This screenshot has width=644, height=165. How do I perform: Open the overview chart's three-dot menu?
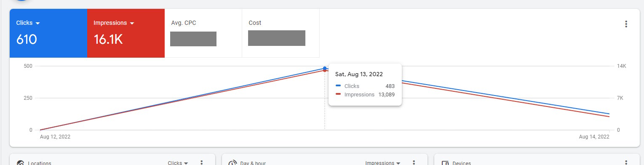click(x=626, y=24)
